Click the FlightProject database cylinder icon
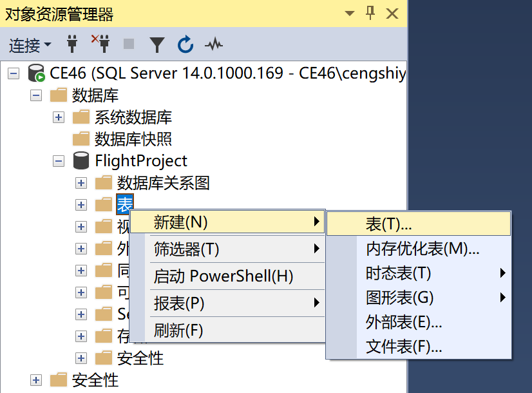 pos(81,160)
